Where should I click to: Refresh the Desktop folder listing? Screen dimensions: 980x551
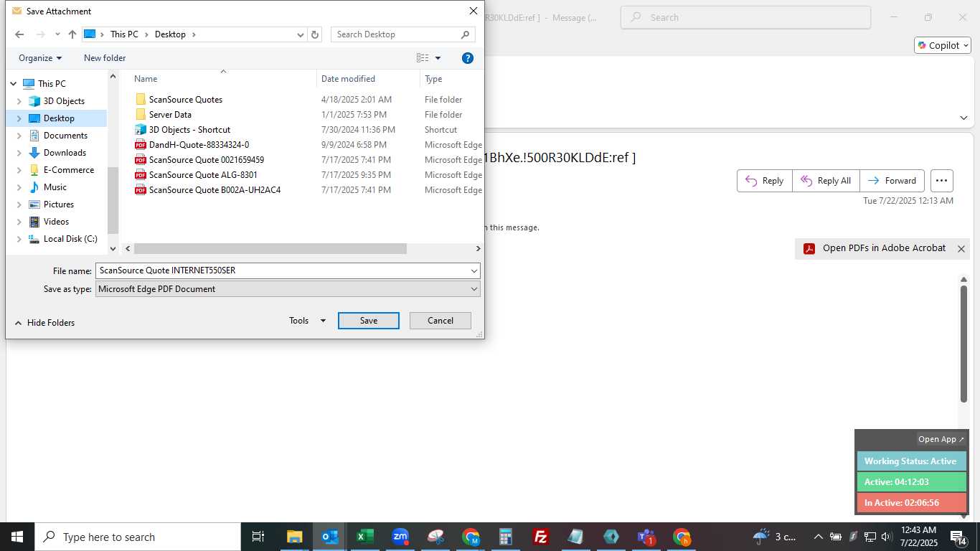(x=315, y=34)
